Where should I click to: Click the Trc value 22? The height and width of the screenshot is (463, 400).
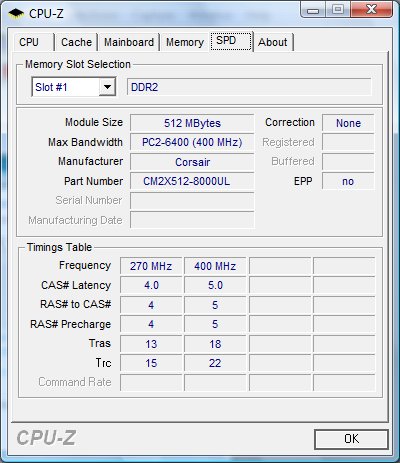tap(215, 363)
